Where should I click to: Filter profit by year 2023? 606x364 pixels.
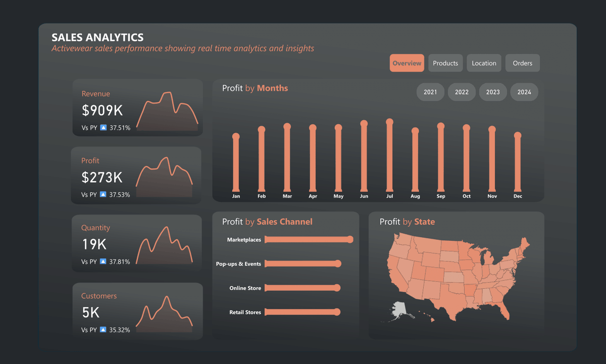click(x=493, y=92)
